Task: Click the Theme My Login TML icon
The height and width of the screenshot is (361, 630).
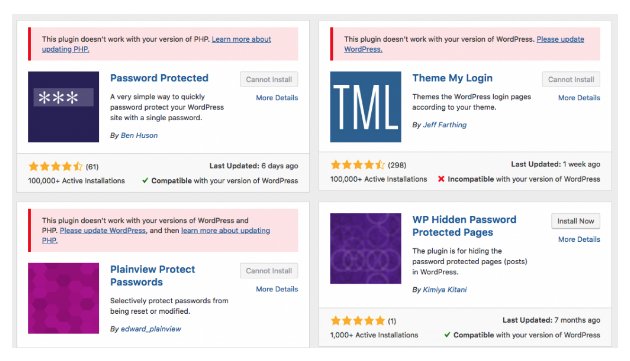Action: (x=366, y=107)
